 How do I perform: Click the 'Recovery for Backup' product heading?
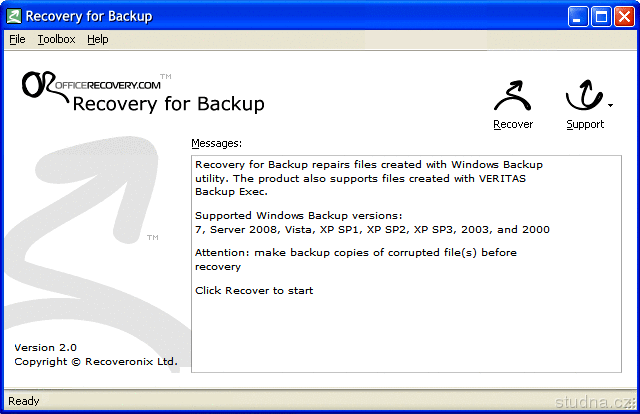[x=169, y=104]
